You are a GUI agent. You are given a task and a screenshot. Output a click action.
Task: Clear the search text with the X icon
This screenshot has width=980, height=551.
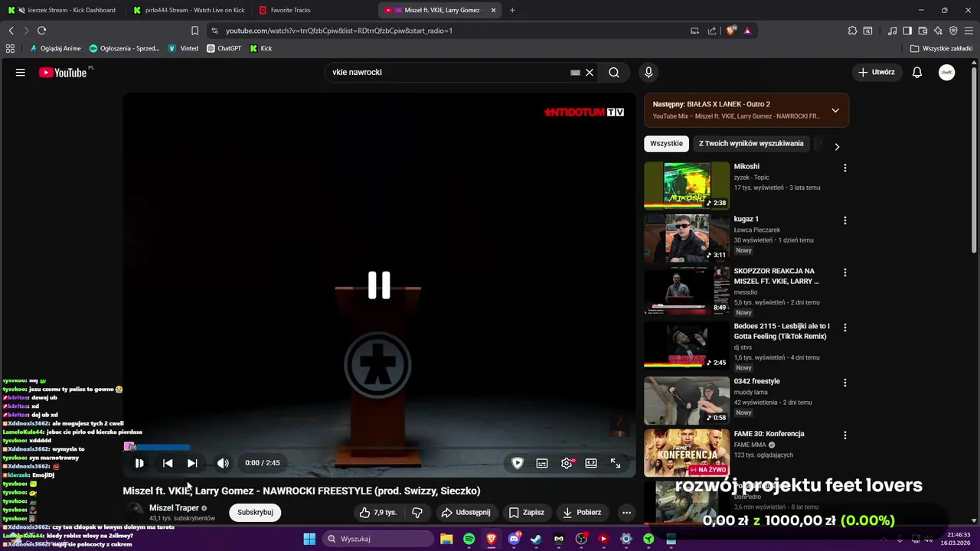pos(590,72)
